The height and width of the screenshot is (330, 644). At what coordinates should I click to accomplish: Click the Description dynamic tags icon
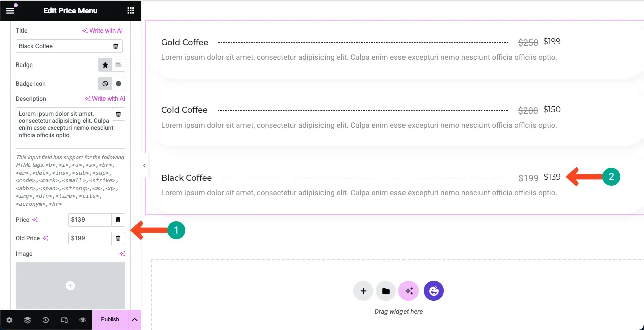pyautogui.click(x=118, y=114)
